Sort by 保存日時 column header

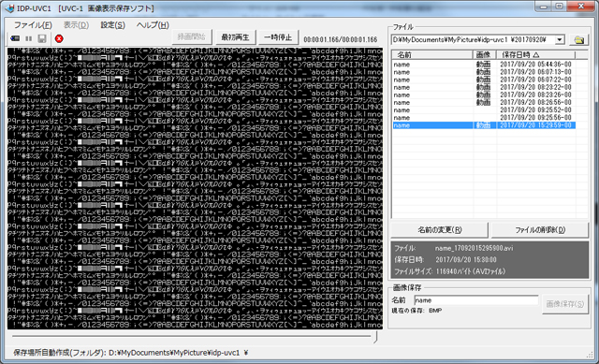pos(536,54)
